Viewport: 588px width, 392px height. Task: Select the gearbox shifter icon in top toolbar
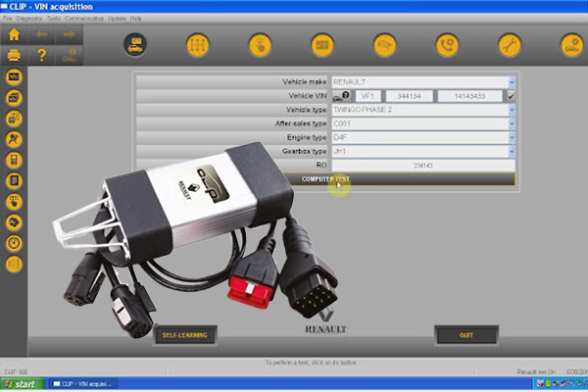point(196,44)
